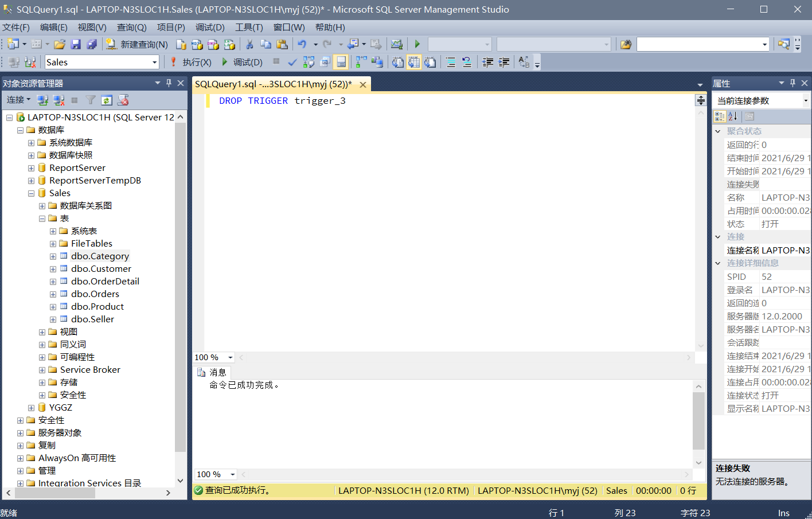
Task: Open the 帮助(H) menu
Action: (x=330, y=27)
